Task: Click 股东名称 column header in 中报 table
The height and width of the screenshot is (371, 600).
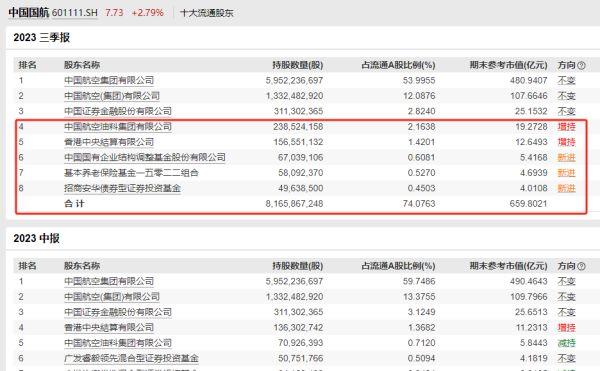Action: pos(82,266)
